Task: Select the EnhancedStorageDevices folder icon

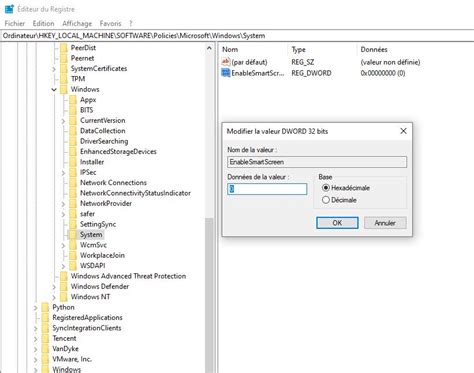Action: click(x=73, y=151)
